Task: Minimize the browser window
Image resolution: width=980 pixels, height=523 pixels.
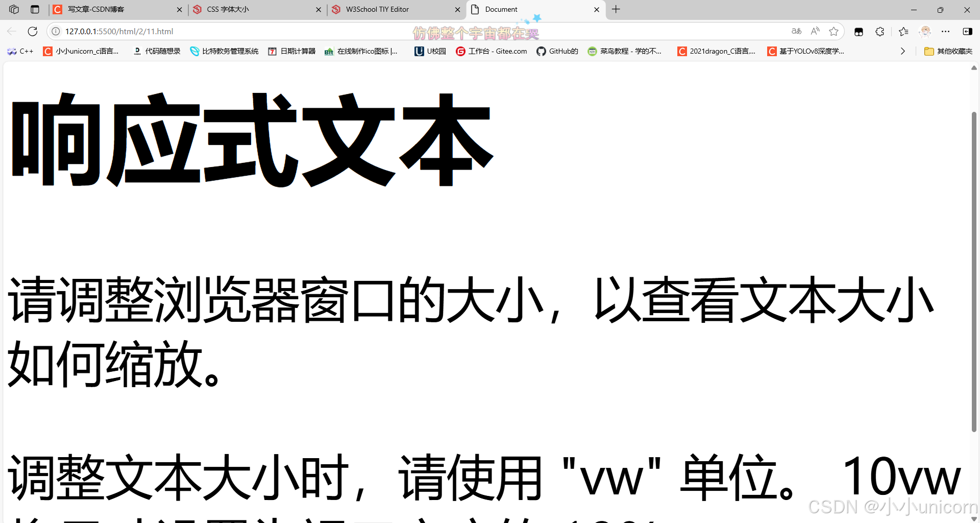Action: tap(914, 10)
